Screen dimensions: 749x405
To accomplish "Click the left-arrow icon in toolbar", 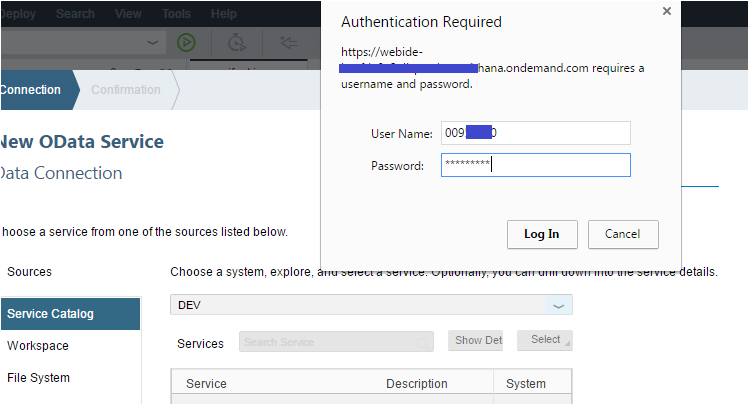I will [x=289, y=43].
